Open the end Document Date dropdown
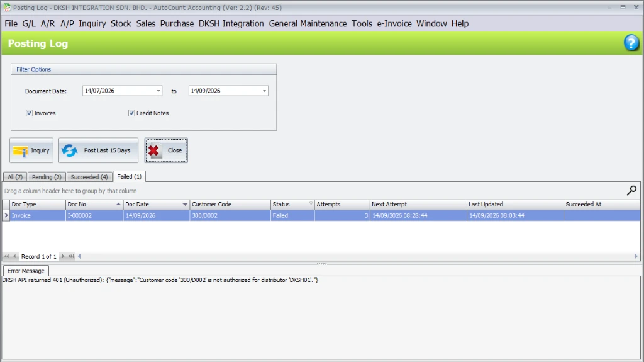644x362 pixels. [264, 91]
